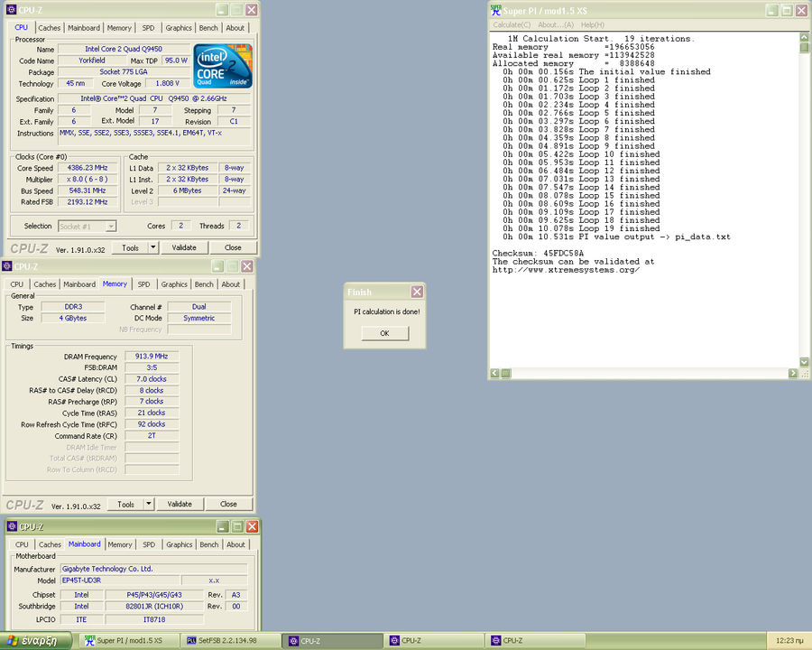This screenshot has height=650, width=812.
Task: Open Bench tab in CPU window
Action: [x=208, y=28]
